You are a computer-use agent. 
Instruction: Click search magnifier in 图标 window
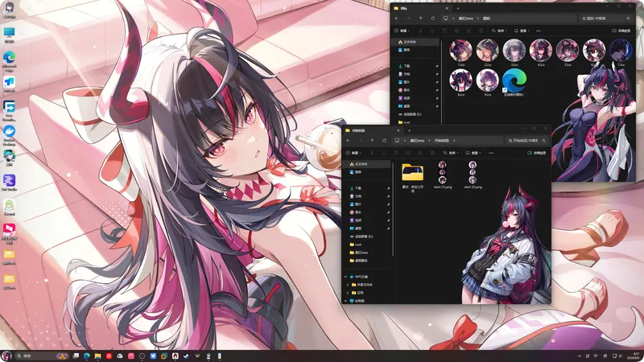629,19
